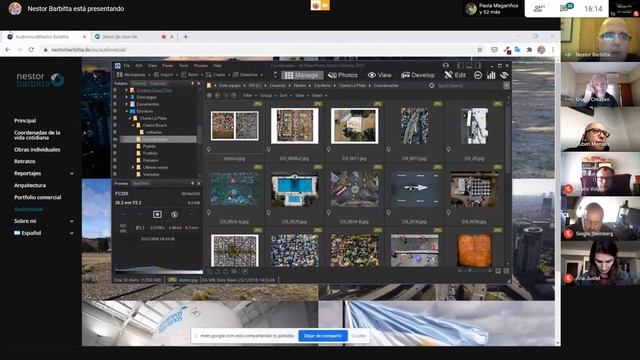Open the Create dropdown
640x360 pixels.
click(218, 75)
